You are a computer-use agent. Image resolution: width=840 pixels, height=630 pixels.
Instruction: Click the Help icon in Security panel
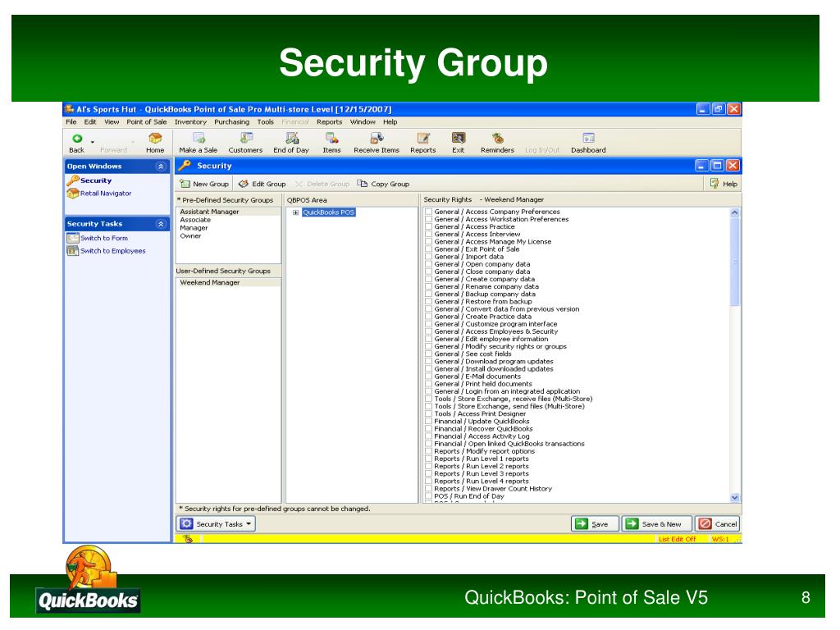point(714,184)
